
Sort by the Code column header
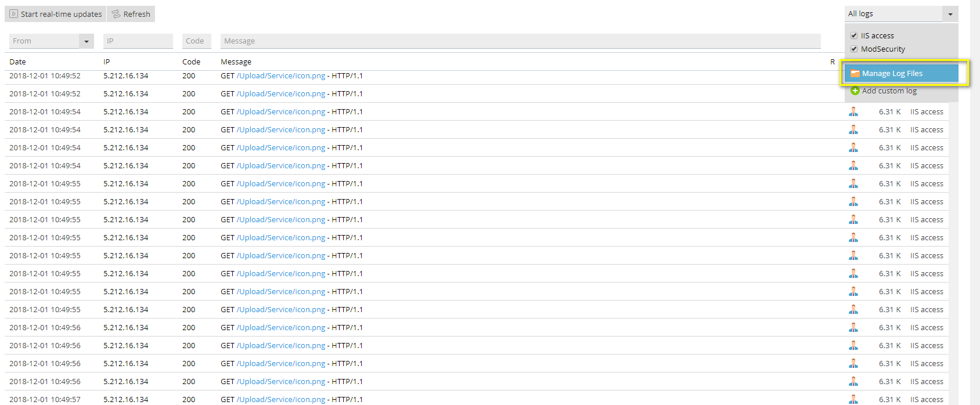pos(191,62)
